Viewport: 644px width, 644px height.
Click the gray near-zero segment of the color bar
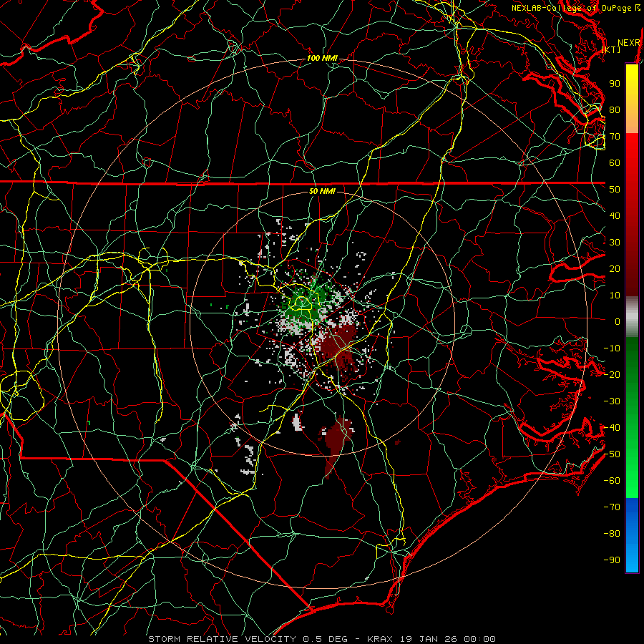pos(632,317)
